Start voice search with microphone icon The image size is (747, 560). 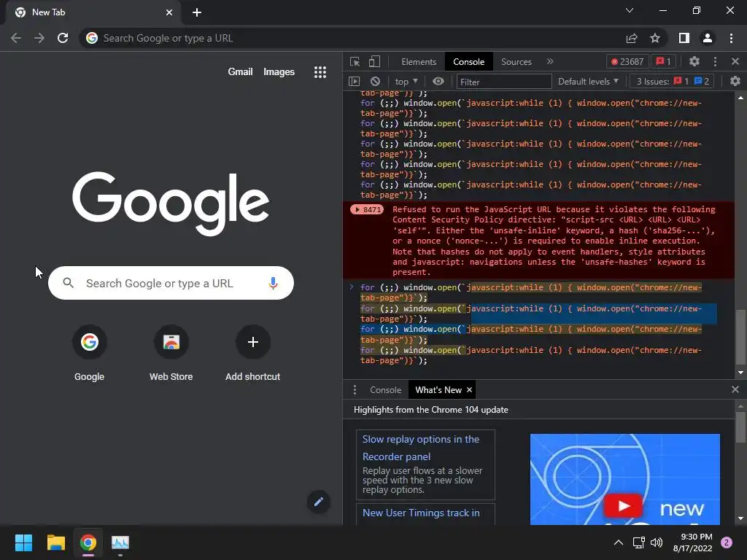coord(273,283)
